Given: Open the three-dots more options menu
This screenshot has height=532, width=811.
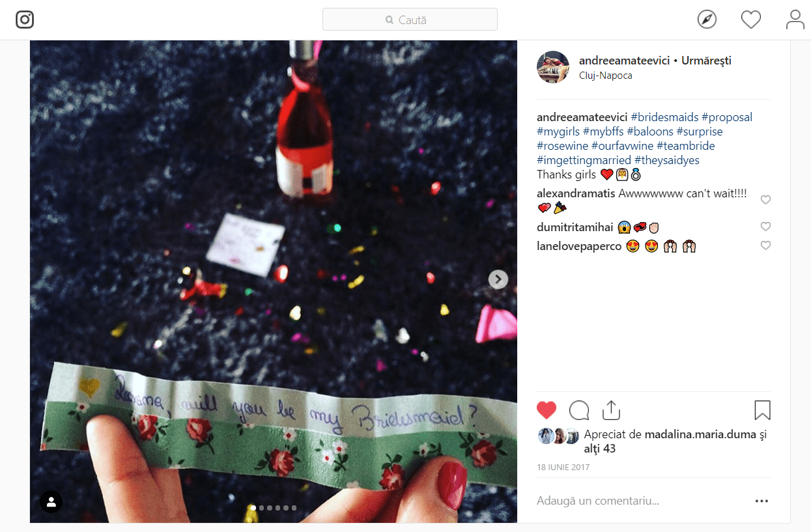Looking at the screenshot, I should point(762,501).
